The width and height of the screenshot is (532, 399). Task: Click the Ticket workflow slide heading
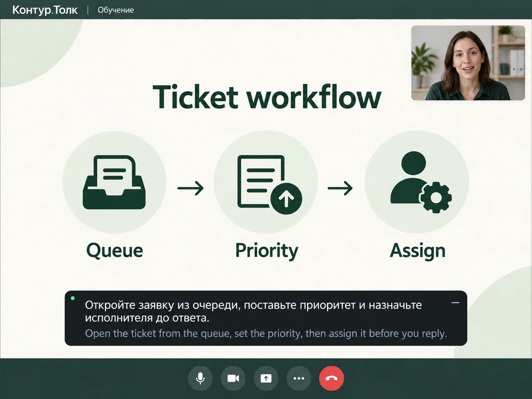coord(267,97)
